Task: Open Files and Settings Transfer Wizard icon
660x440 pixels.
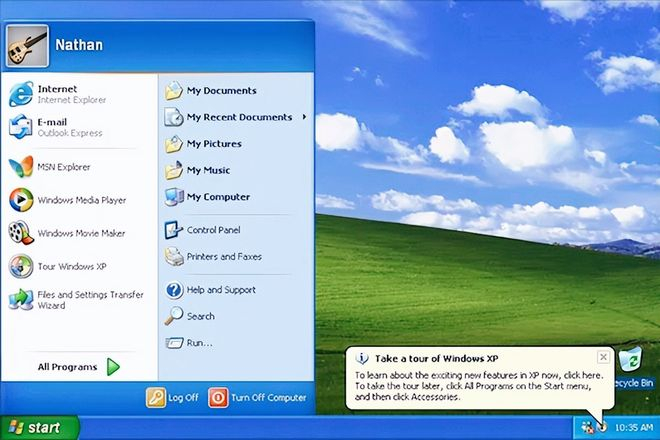Action: [x=21, y=299]
